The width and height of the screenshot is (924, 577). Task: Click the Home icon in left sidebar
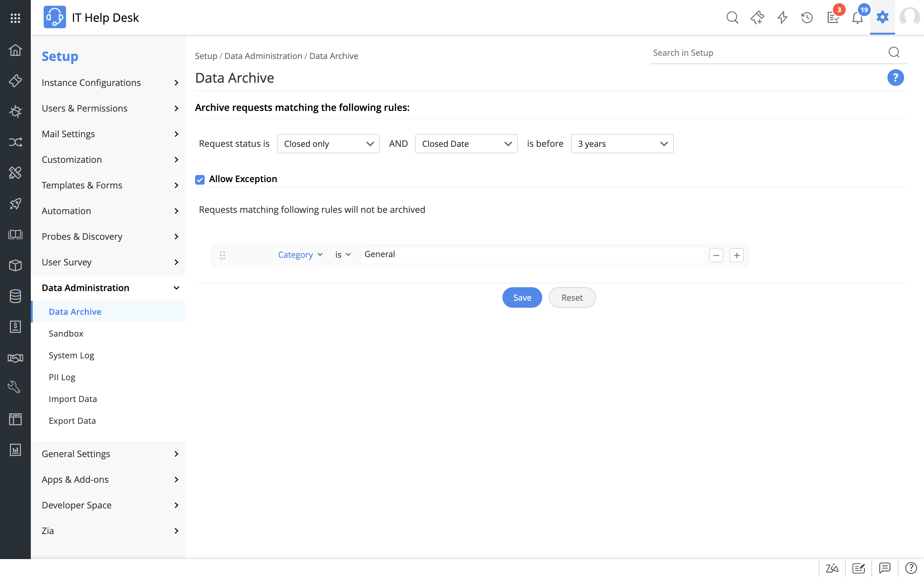pyautogui.click(x=15, y=50)
